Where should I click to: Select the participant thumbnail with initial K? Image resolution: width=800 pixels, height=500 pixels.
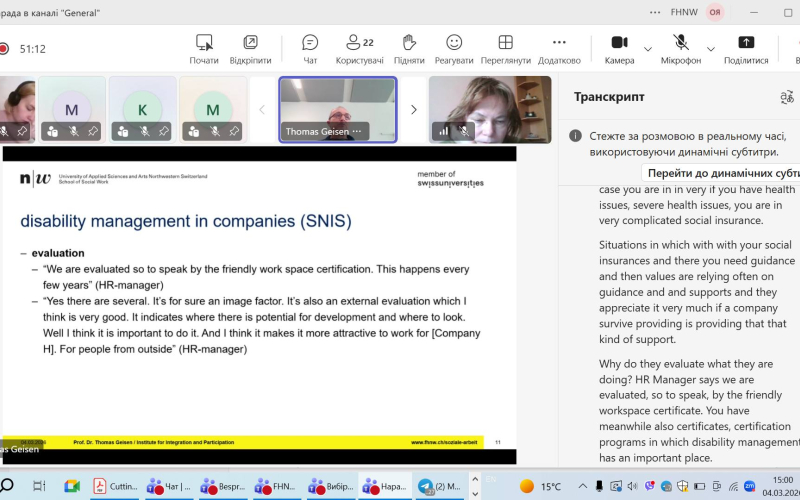[142, 109]
